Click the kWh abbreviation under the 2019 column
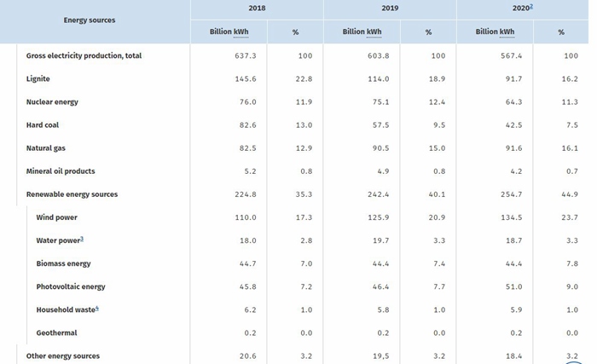Screen dimensions: 597x364 pyautogui.click(x=374, y=32)
